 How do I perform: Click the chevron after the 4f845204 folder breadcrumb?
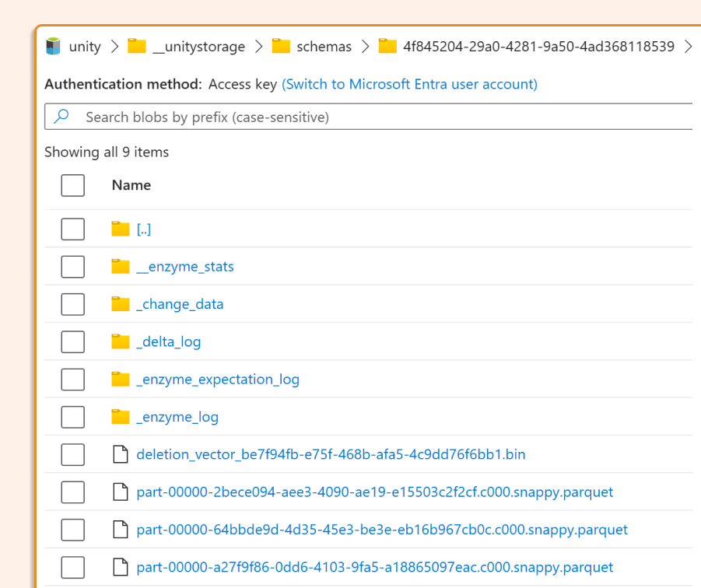coord(688,46)
